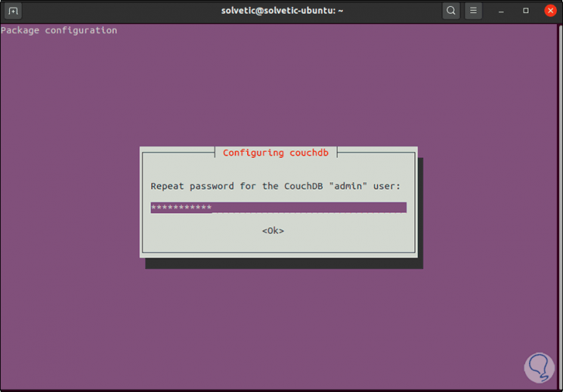The height and width of the screenshot is (392, 563).
Task: Open a new terminal tab
Action: pos(13,11)
